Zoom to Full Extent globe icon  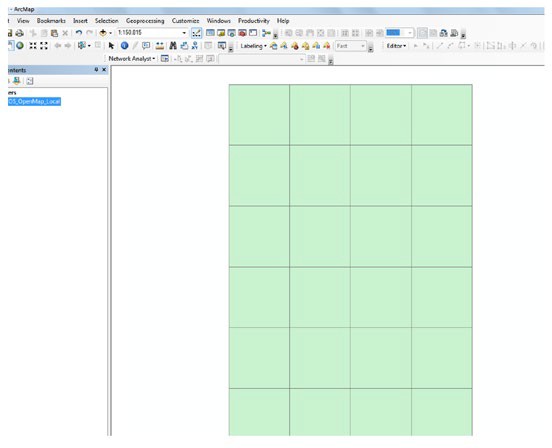(20, 45)
